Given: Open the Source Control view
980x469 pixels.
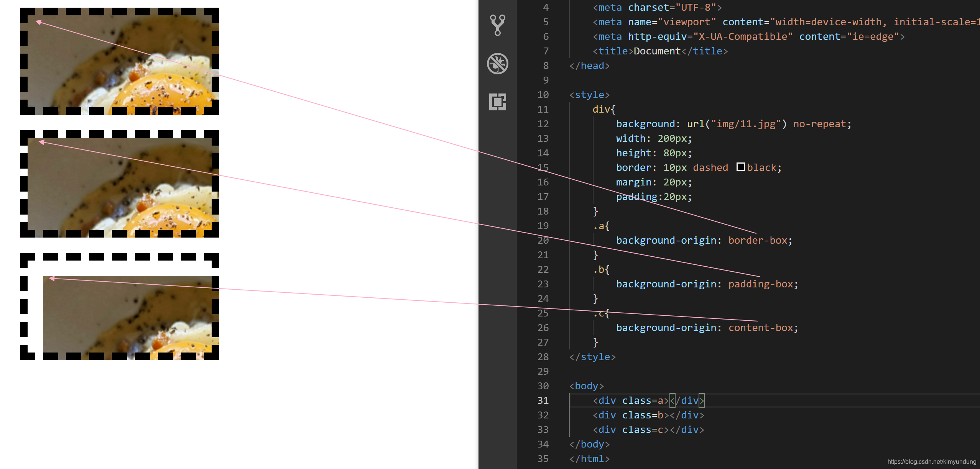Looking at the screenshot, I should tap(497, 25).
